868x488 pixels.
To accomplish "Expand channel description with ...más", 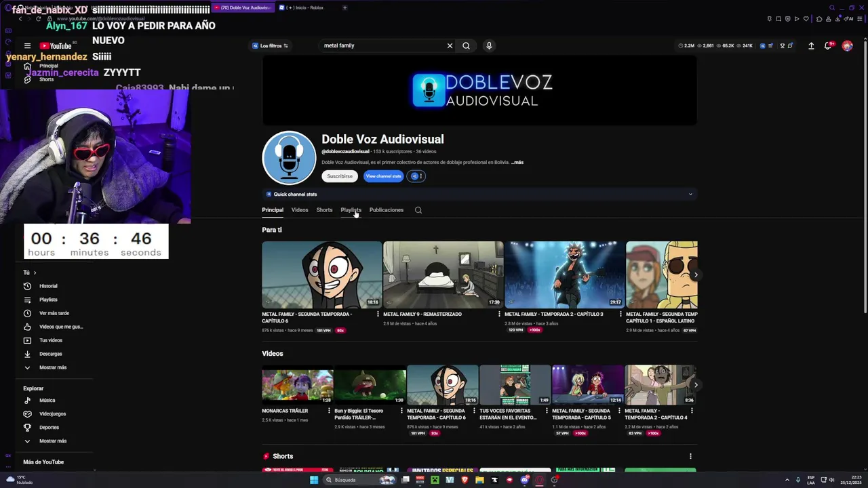I will tap(517, 163).
